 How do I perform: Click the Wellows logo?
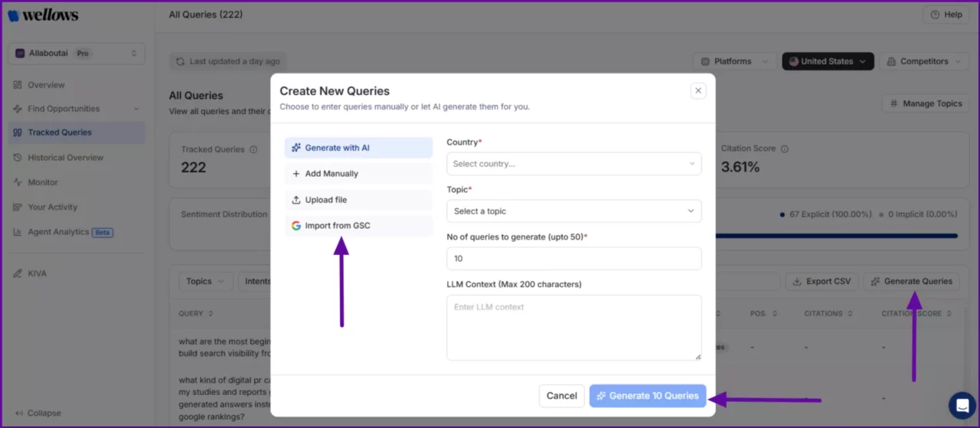point(44,15)
